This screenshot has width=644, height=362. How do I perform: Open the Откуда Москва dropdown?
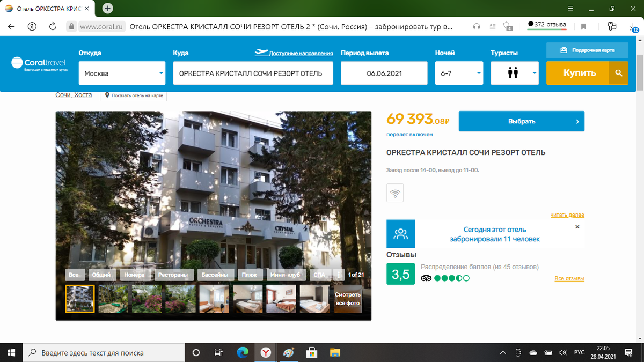(123, 73)
